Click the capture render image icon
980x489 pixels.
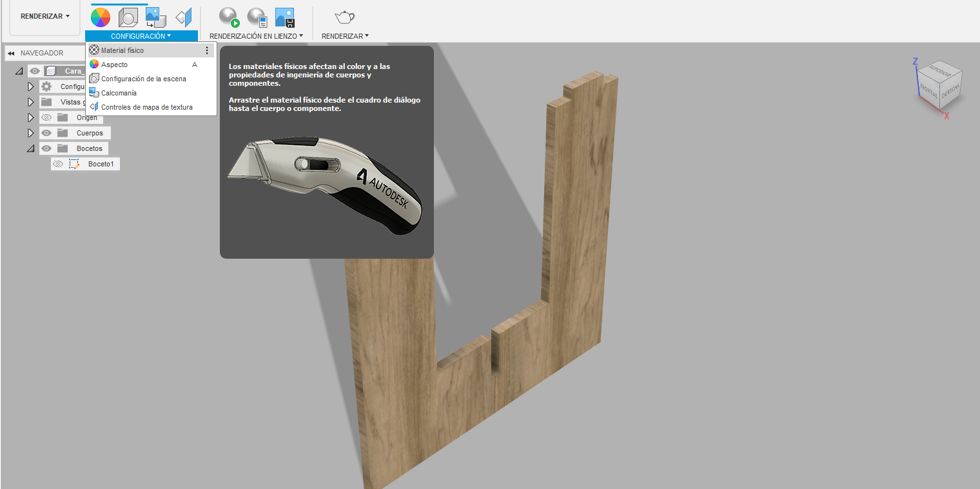point(284,17)
